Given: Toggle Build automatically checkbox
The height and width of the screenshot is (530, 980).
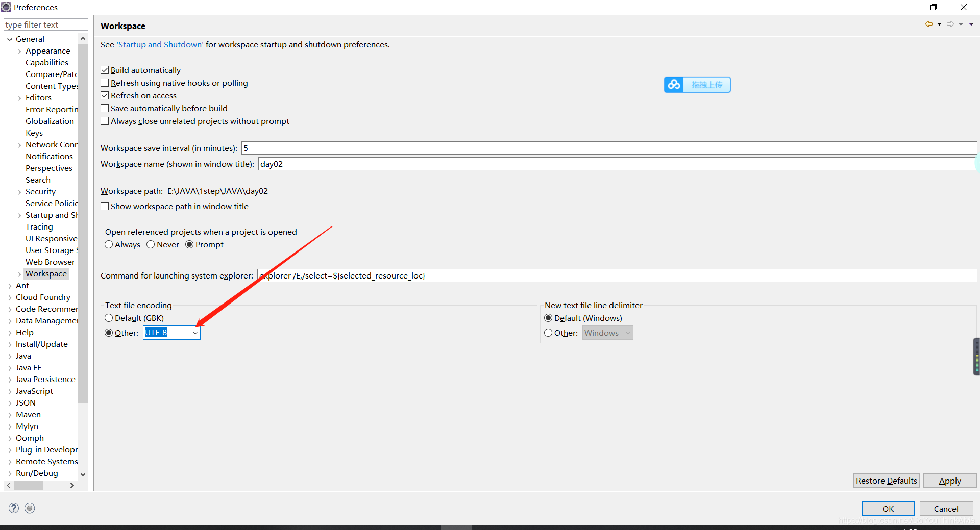Looking at the screenshot, I should click(x=105, y=70).
